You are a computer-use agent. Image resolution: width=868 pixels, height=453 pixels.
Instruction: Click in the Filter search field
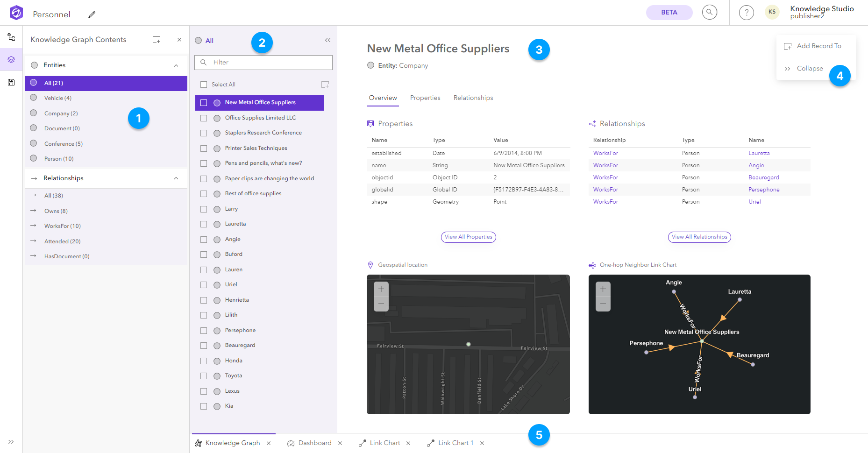[269, 63]
